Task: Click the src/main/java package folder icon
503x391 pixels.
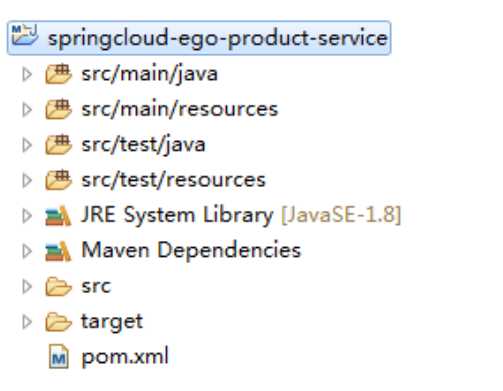Action: tap(58, 74)
